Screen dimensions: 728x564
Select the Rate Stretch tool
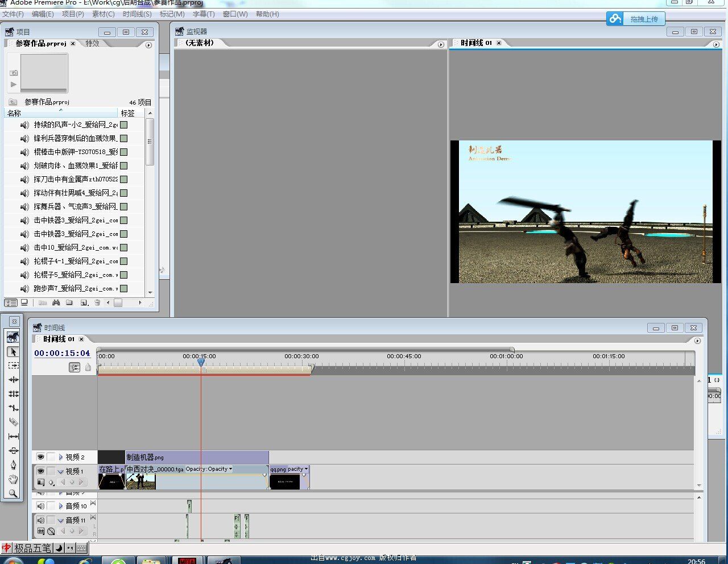(13, 408)
